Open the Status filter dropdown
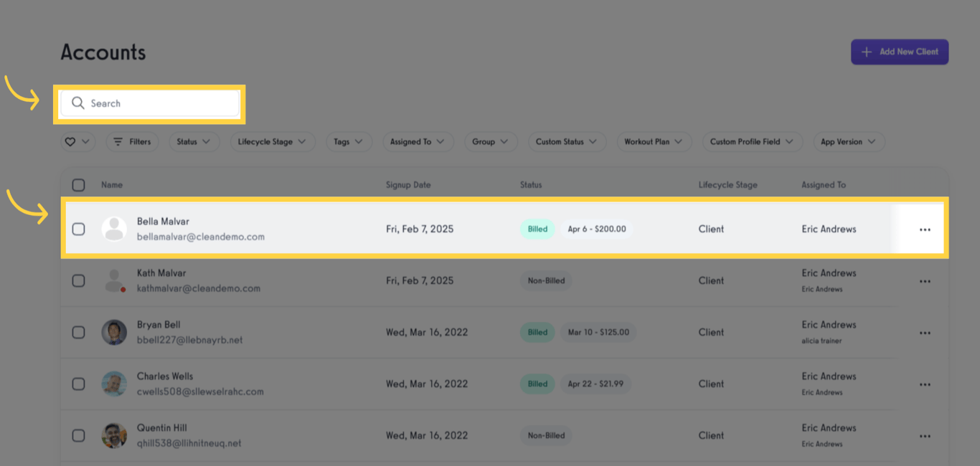Viewport: 980px width, 466px height. [x=192, y=141]
